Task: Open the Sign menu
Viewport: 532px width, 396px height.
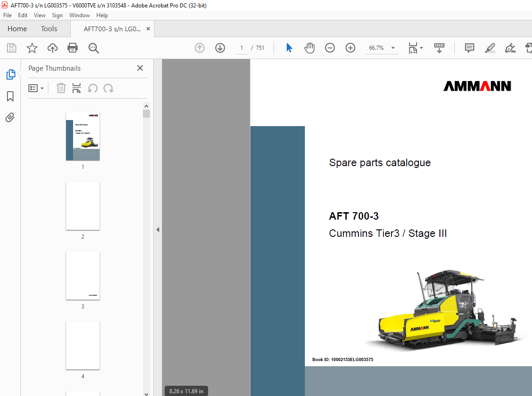Action: point(57,15)
